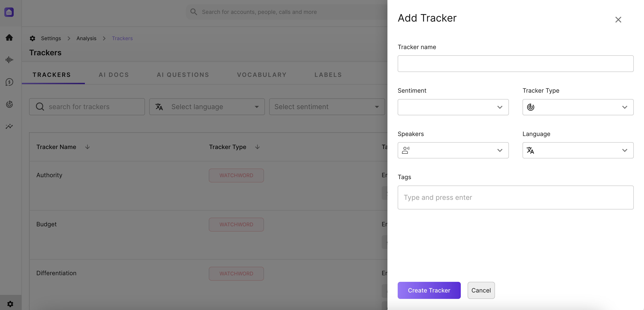
Task: Open the analytics trend line icon
Action: click(x=9, y=126)
